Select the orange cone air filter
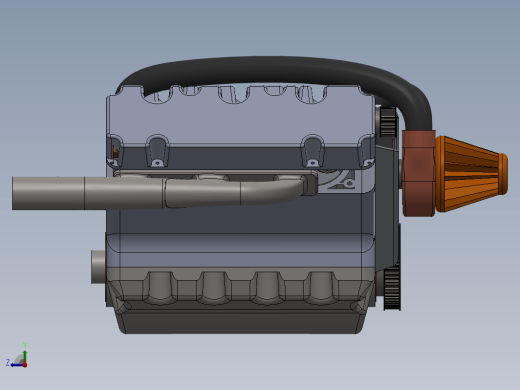This screenshot has height=390, width=520. click(x=471, y=174)
